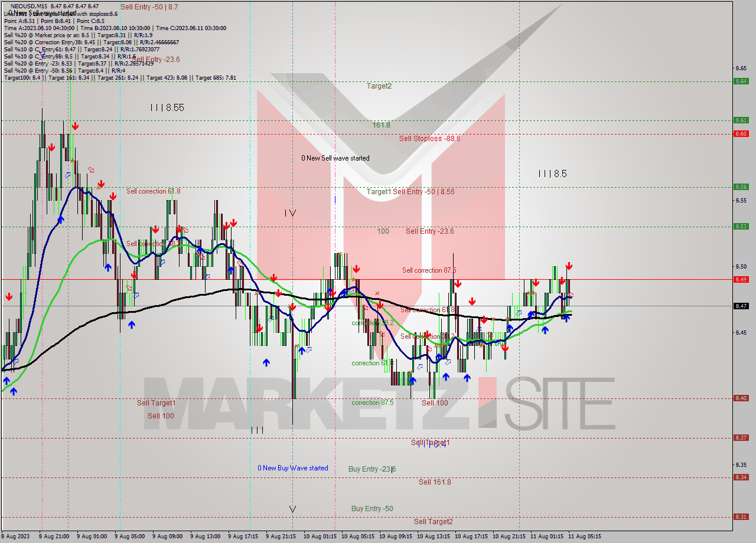Select the 10 Aug 09:15 time label
756x543 pixels.
(395, 537)
